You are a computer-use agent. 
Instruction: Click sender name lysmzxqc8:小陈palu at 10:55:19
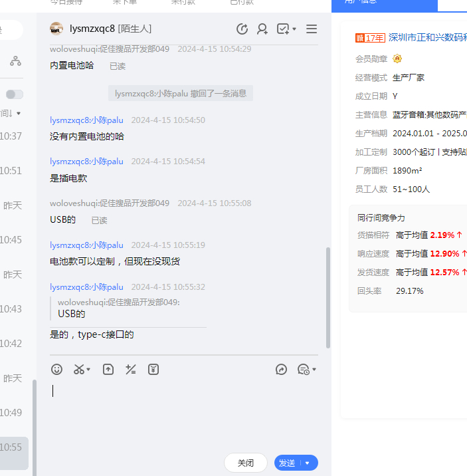pyautogui.click(x=86, y=245)
